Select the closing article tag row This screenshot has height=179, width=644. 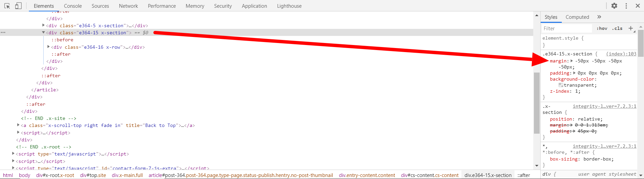click(45, 90)
